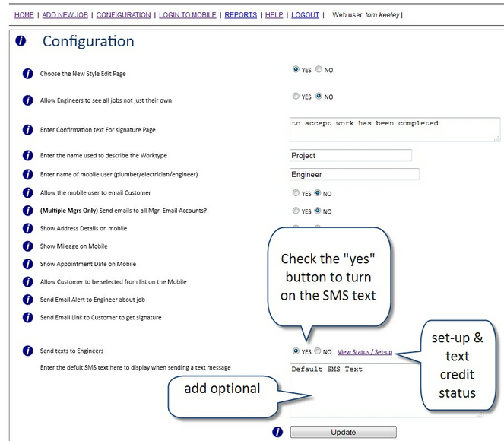
Task: Click the Default SMS Text box
Action: (387, 391)
